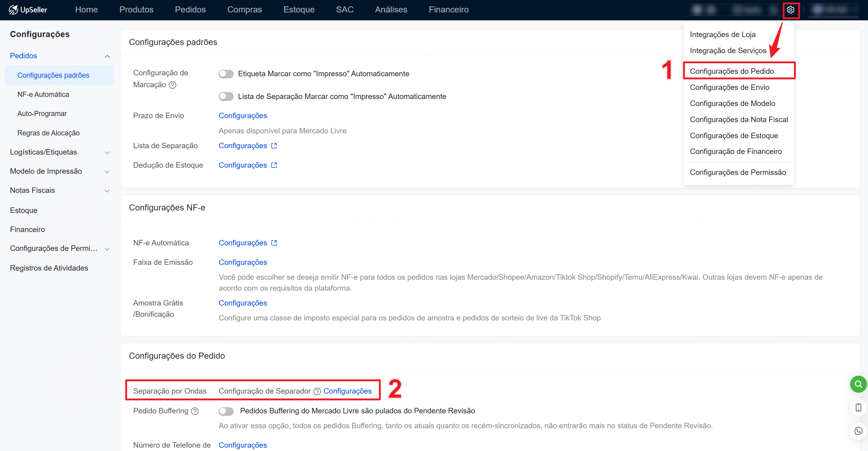The image size is (868, 451).
Task: Click Configurações link for Prazo de Envio
Action: tap(243, 115)
